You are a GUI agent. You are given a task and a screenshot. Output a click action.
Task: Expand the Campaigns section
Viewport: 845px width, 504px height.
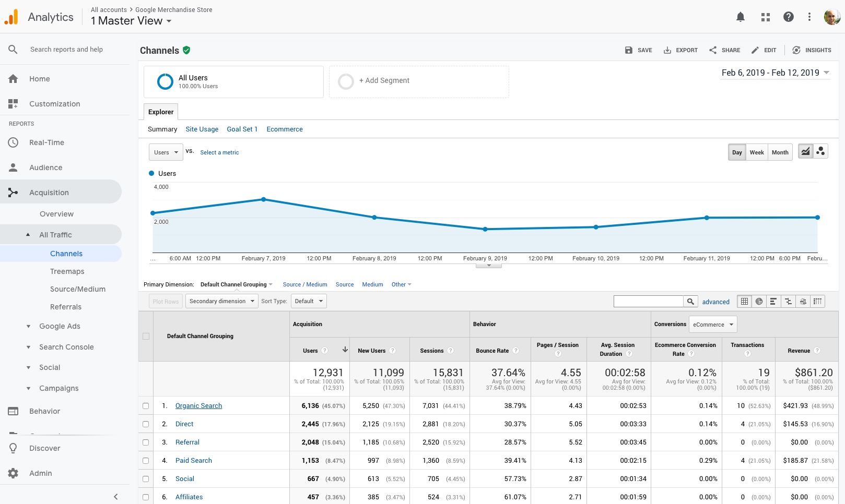[x=28, y=388]
